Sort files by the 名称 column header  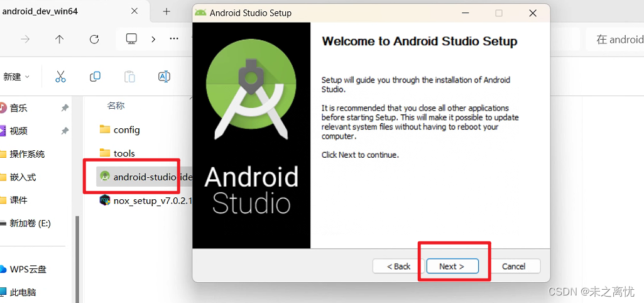point(116,106)
